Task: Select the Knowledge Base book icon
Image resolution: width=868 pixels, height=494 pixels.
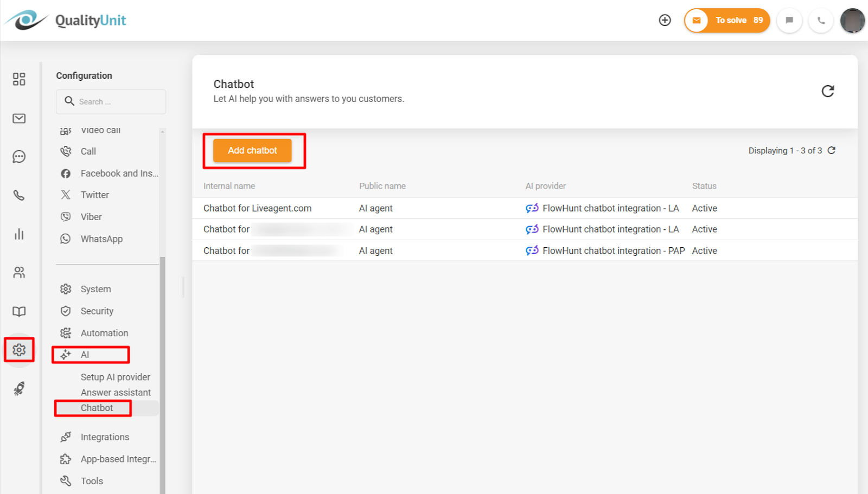Action: (x=19, y=311)
